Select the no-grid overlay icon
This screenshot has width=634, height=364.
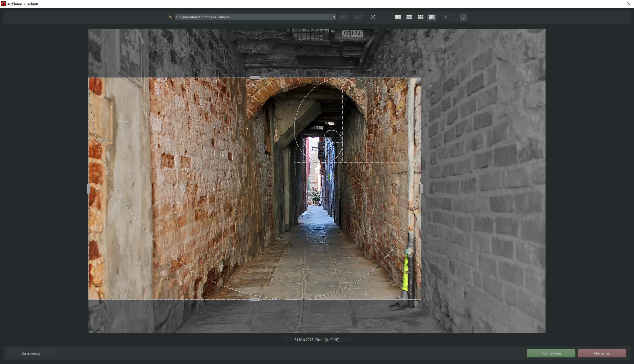398,17
